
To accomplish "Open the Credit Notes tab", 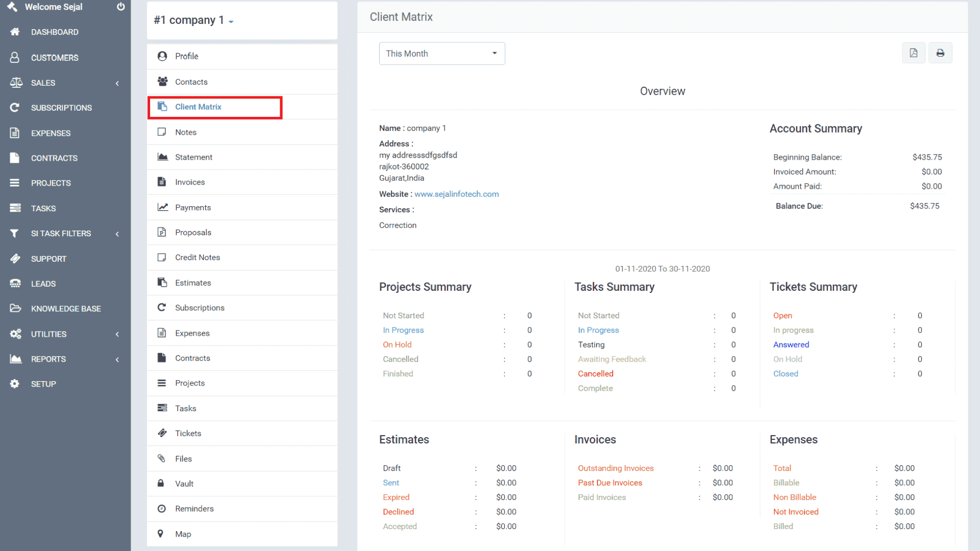I will point(197,257).
